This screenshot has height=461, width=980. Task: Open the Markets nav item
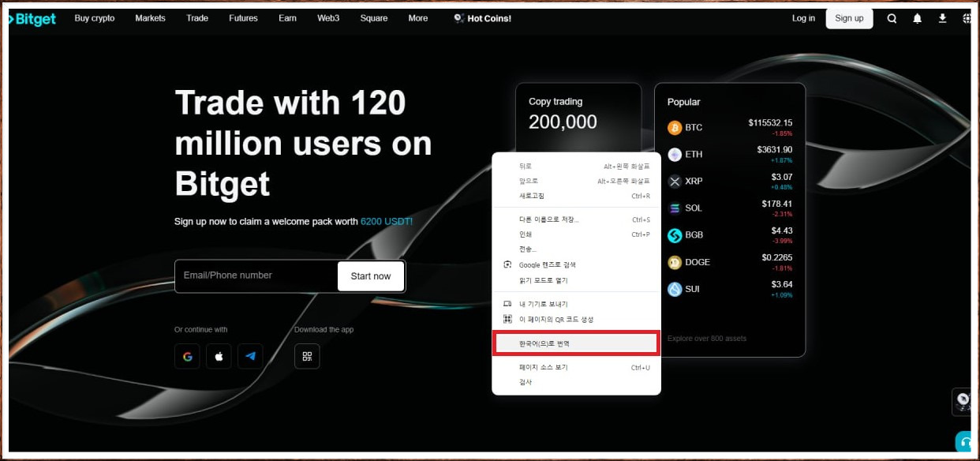click(x=151, y=18)
